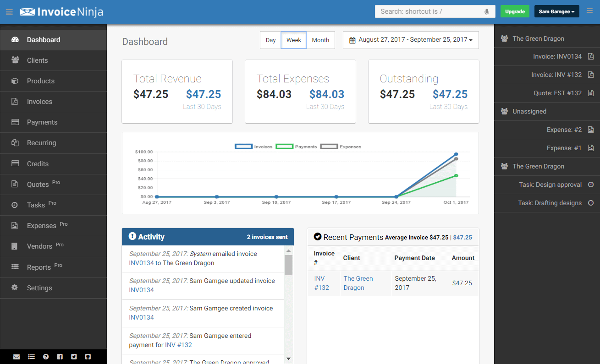
Task: Click the question mark help icon in the footer
Action: (46, 357)
